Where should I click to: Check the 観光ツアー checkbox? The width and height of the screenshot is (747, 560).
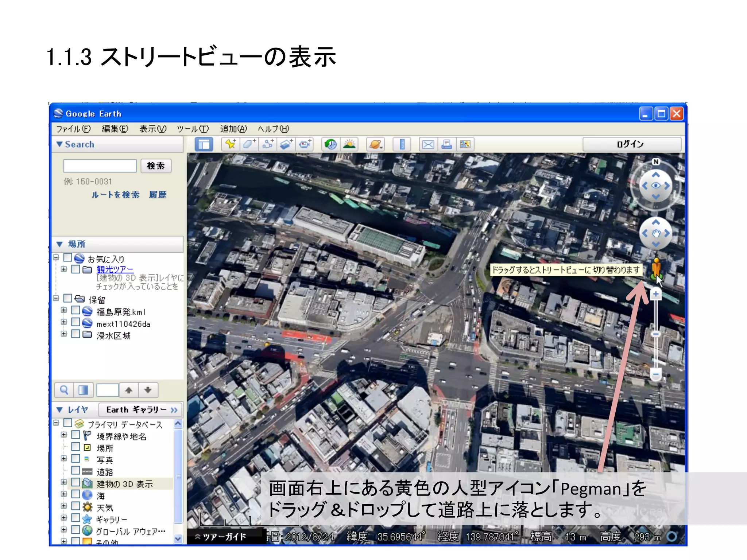[x=76, y=269]
